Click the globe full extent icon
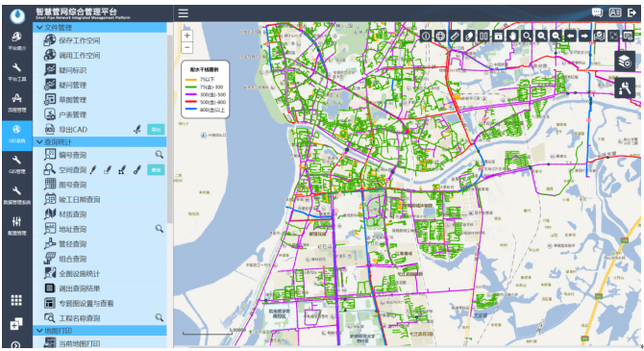This screenshot has width=644, height=351. point(440,36)
